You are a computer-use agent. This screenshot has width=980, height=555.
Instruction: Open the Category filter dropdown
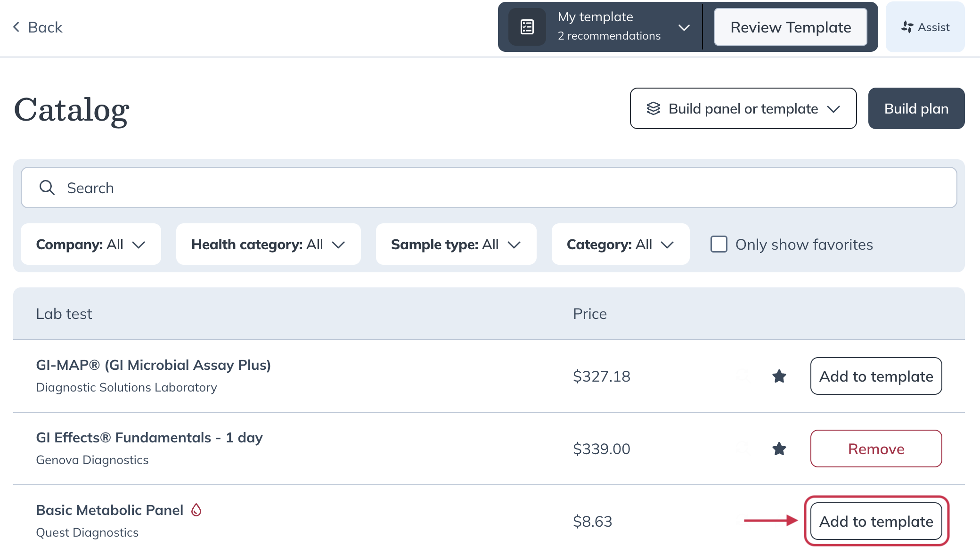click(620, 244)
